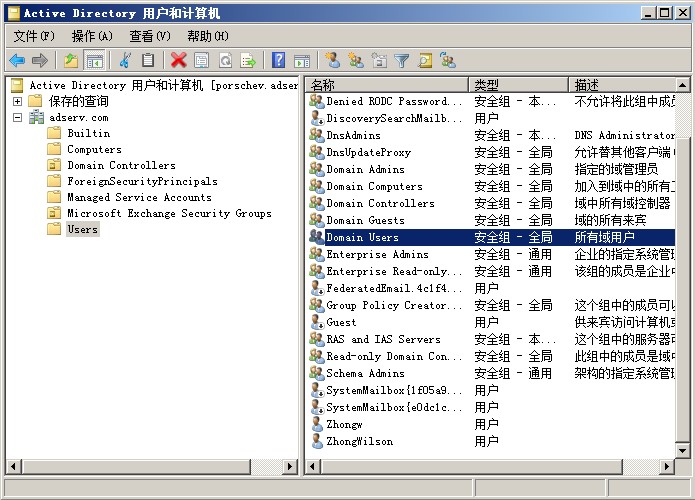Click the Copy clipboard icon
The width and height of the screenshot is (695, 500).
click(148, 60)
